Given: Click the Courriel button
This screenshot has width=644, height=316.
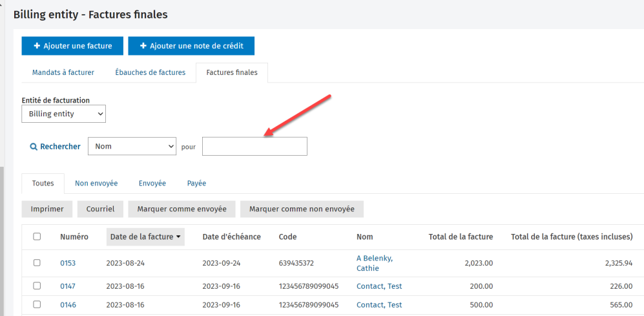Looking at the screenshot, I should (x=101, y=209).
